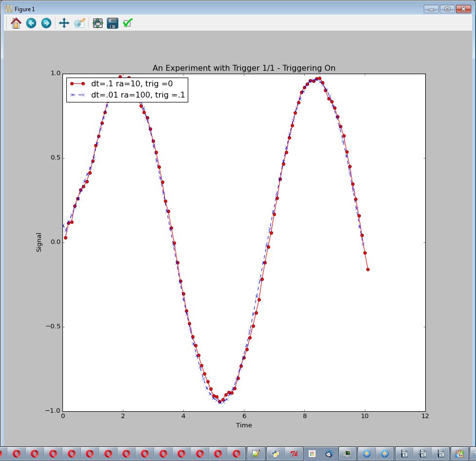The height and width of the screenshot is (461, 476).
Task: Activate the Zoom to rectangle tool
Action: tap(79, 23)
